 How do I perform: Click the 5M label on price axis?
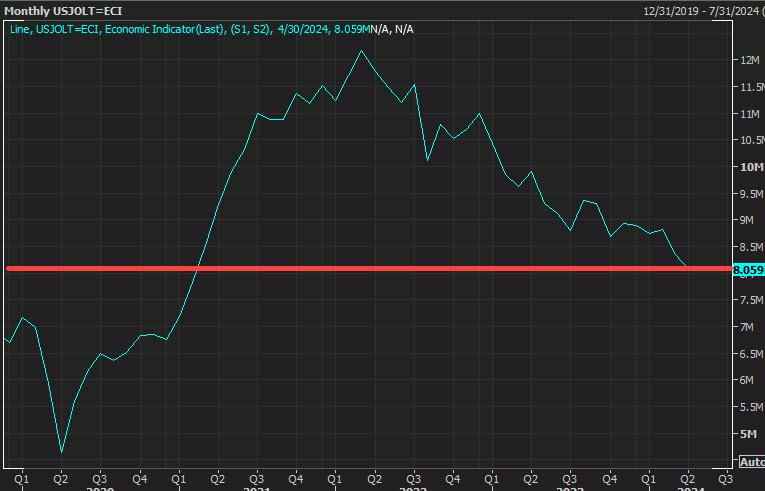coord(748,434)
